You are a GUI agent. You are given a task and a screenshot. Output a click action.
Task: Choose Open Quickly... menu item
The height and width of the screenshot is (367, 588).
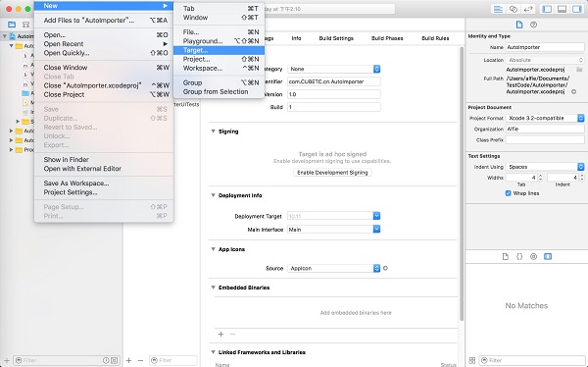pyautogui.click(x=104, y=53)
